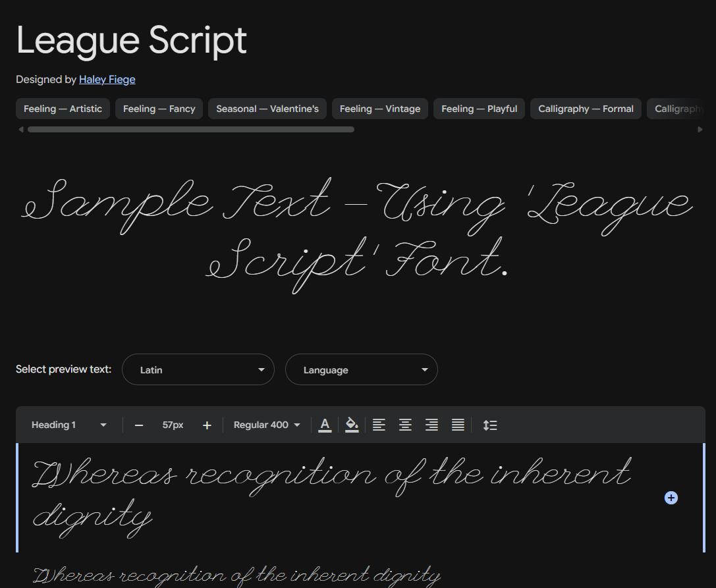Click the League Script page title

pos(132,41)
